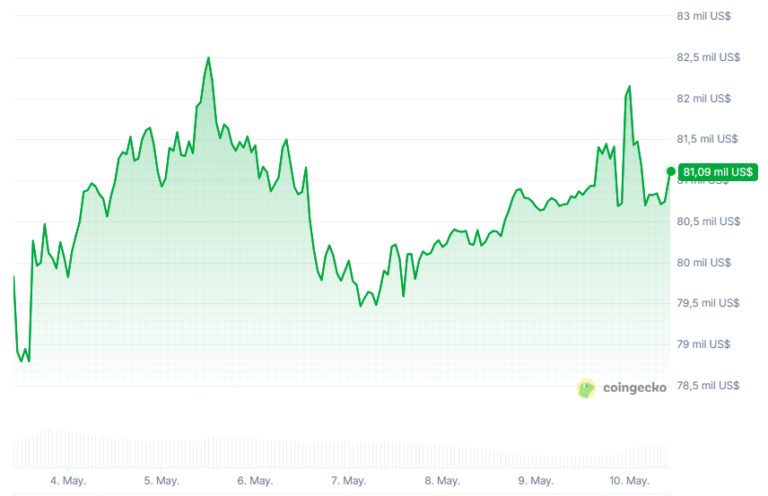
Task: Click the 79,5 mil US$ axis label
Action: click(708, 303)
